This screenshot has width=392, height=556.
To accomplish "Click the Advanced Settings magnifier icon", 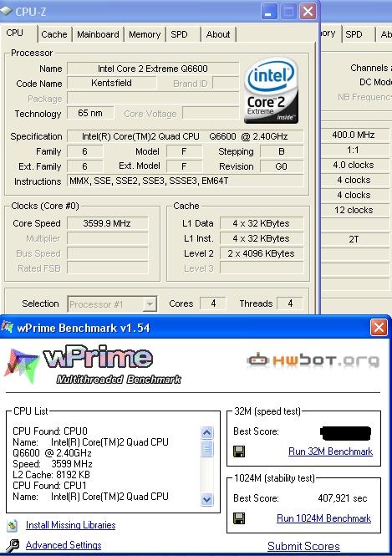I will (13, 545).
